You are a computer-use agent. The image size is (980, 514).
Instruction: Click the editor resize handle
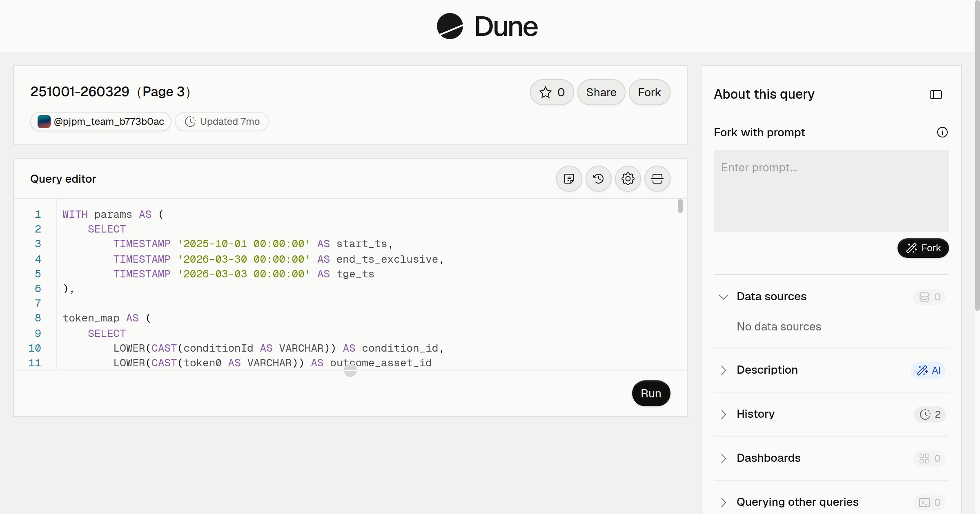pyautogui.click(x=350, y=370)
